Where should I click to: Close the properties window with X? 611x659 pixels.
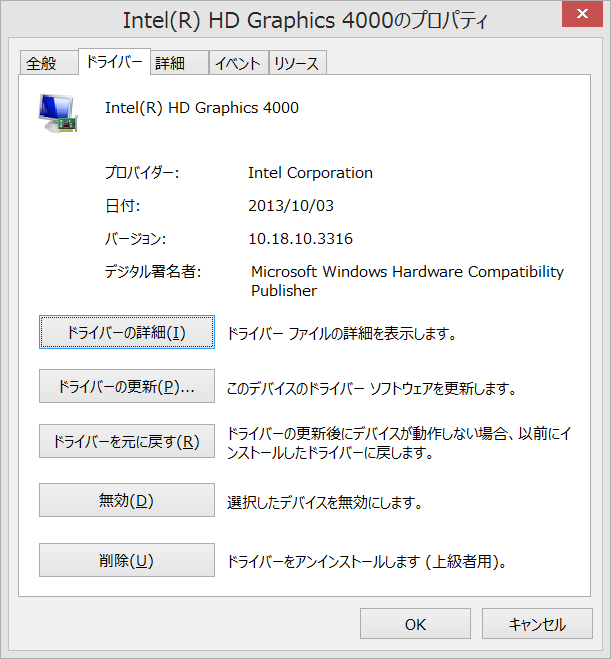click(582, 14)
